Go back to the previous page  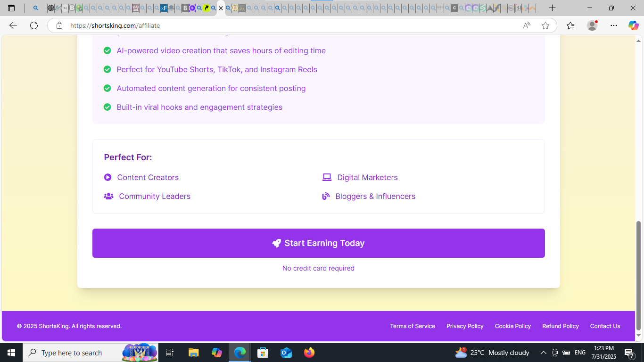coord(13,25)
